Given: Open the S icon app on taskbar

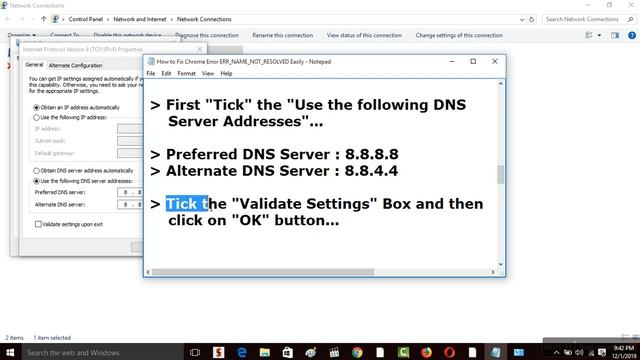Looking at the screenshot, I should coord(218,352).
